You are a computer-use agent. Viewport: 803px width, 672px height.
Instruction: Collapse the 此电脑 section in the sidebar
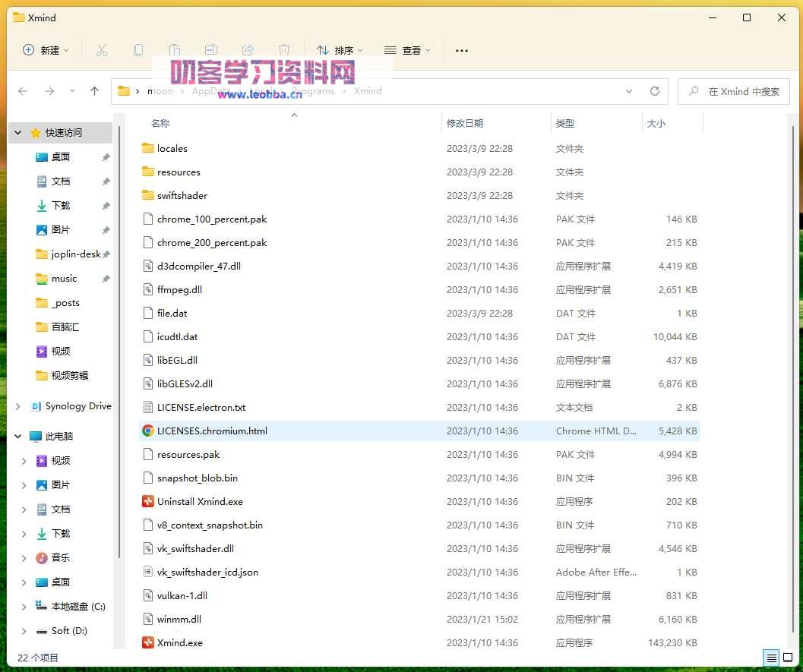pyautogui.click(x=17, y=436)
